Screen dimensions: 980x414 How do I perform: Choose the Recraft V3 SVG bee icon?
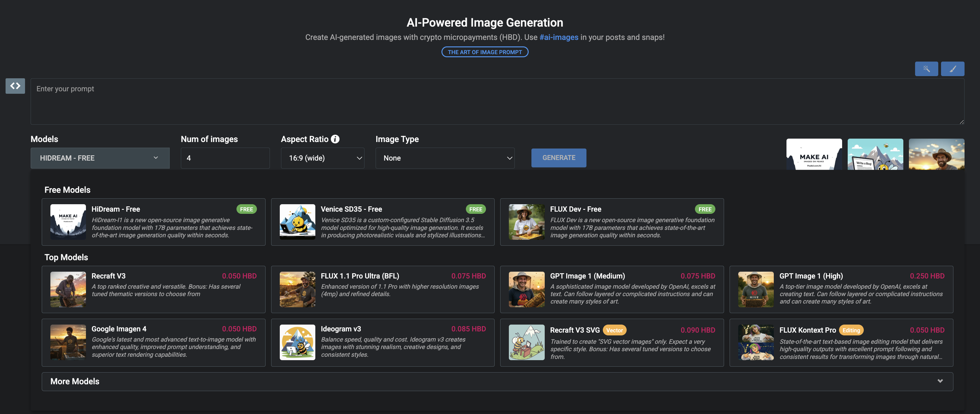click(x=526, y=343)
